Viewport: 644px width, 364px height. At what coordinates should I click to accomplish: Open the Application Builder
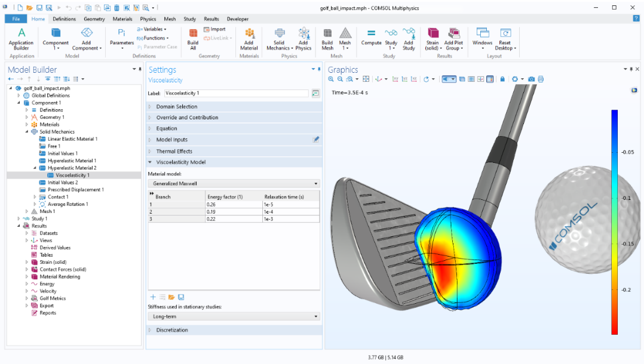[x=22, y=39]
